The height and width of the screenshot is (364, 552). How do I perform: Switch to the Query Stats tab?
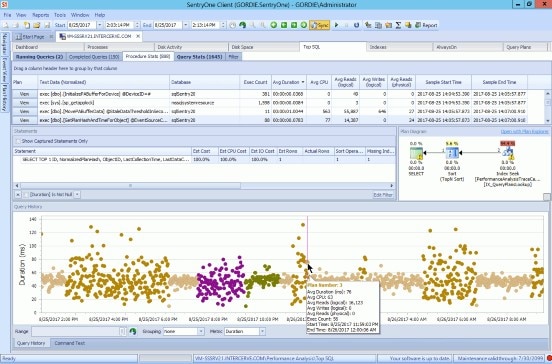[200, 57]
